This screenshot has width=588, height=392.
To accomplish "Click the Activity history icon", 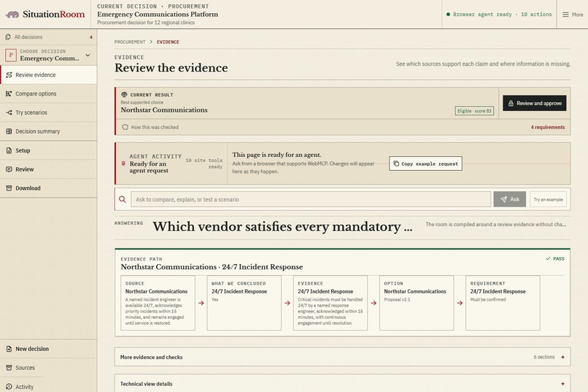I will click(x=9, y=386).
